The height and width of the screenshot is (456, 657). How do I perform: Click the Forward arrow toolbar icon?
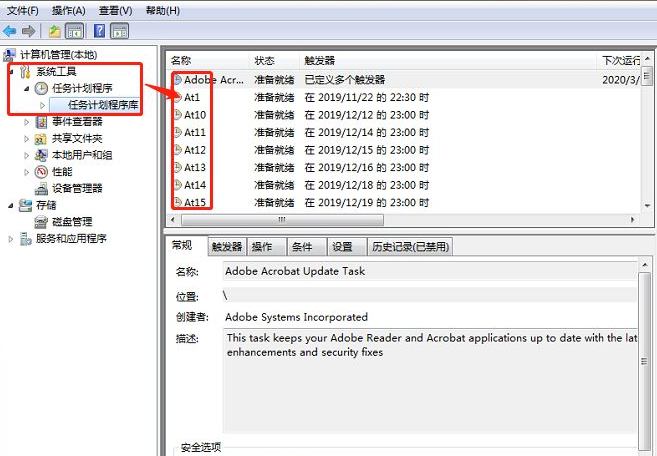(27, 31)
